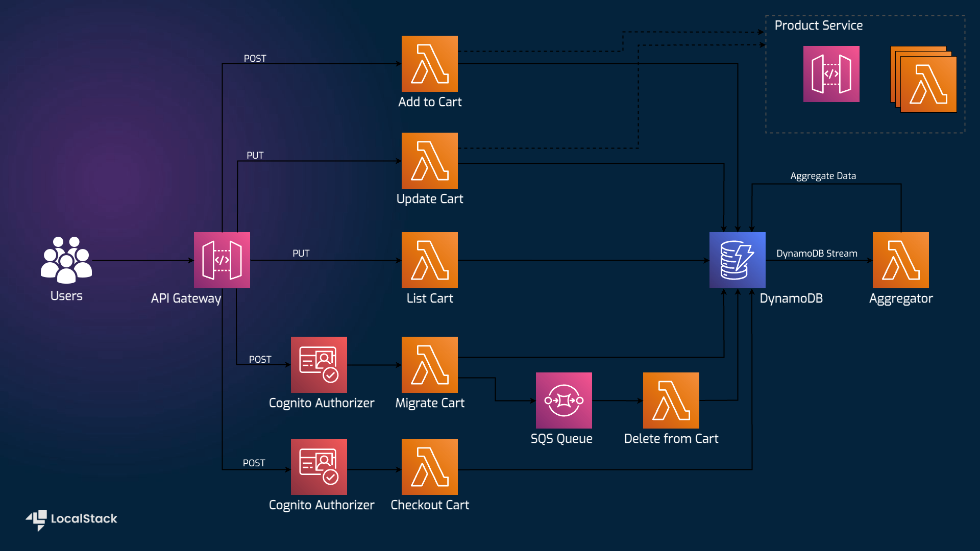Click the Cognito Authorizer icon beside Checkout Cart
The height and width of the screenshot is (551, 980).
click(x=318, y=467)
